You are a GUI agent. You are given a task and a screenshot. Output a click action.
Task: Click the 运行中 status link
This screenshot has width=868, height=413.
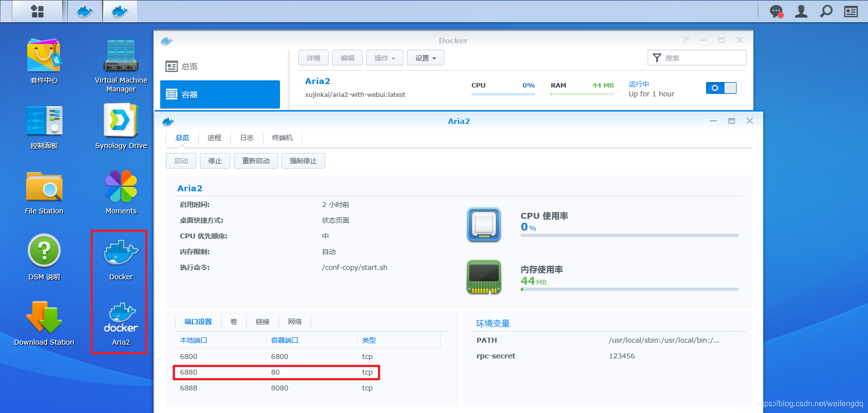click(x=639, y=84)
